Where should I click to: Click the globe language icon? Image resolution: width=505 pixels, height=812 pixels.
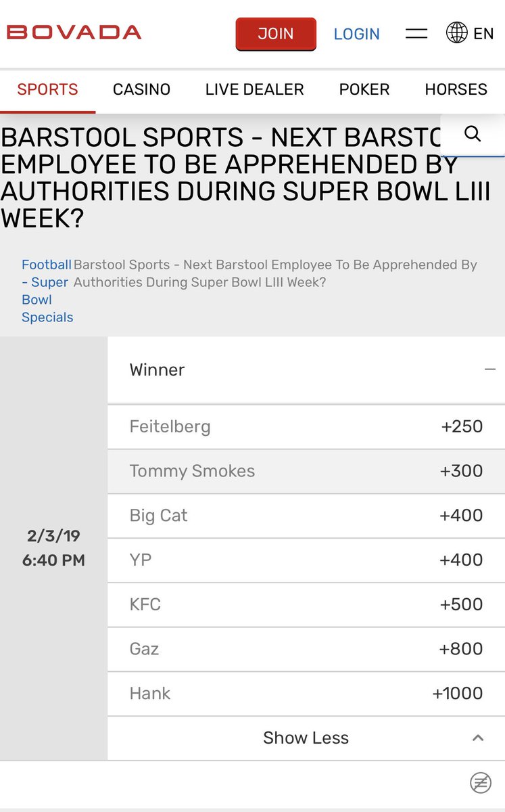(457, 32)
